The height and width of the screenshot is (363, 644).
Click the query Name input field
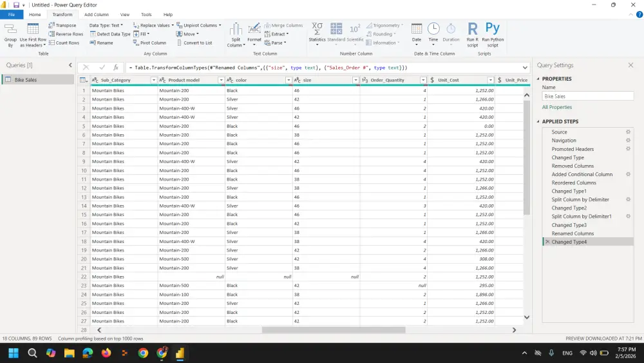click(x=588, y=96)
